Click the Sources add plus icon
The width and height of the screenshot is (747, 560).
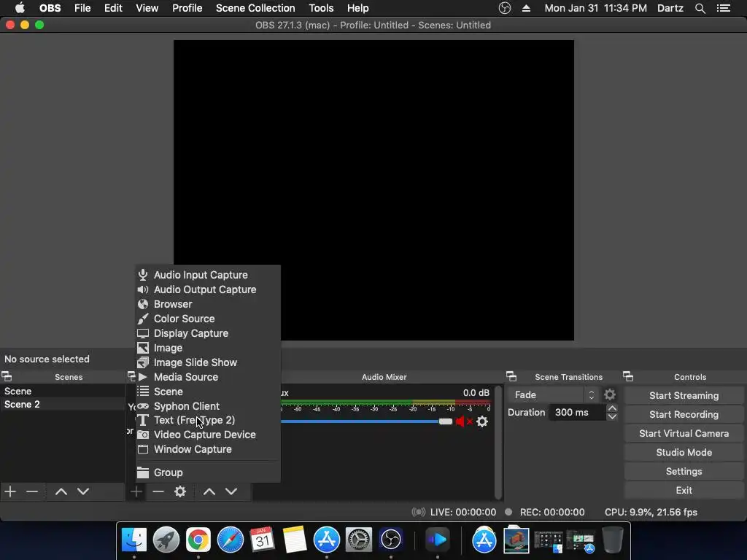136,491
